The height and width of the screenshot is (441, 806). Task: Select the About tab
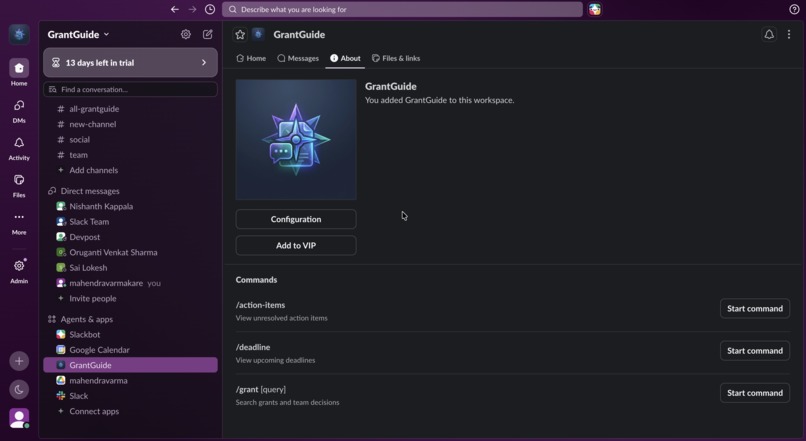pos(345,58)
